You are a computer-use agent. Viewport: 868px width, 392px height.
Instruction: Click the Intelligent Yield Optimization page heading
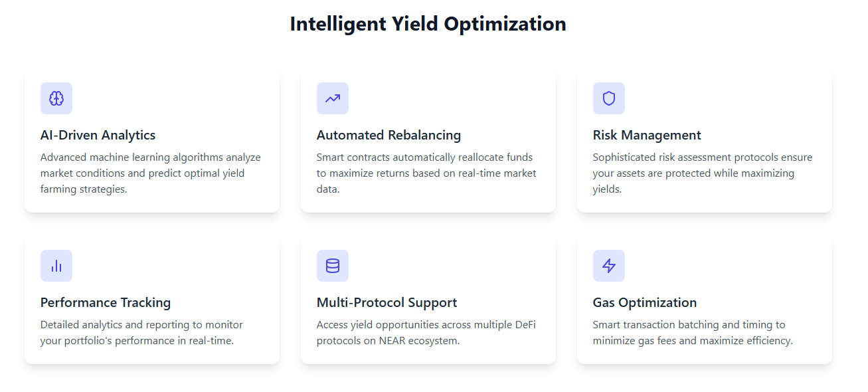[428, 24]
